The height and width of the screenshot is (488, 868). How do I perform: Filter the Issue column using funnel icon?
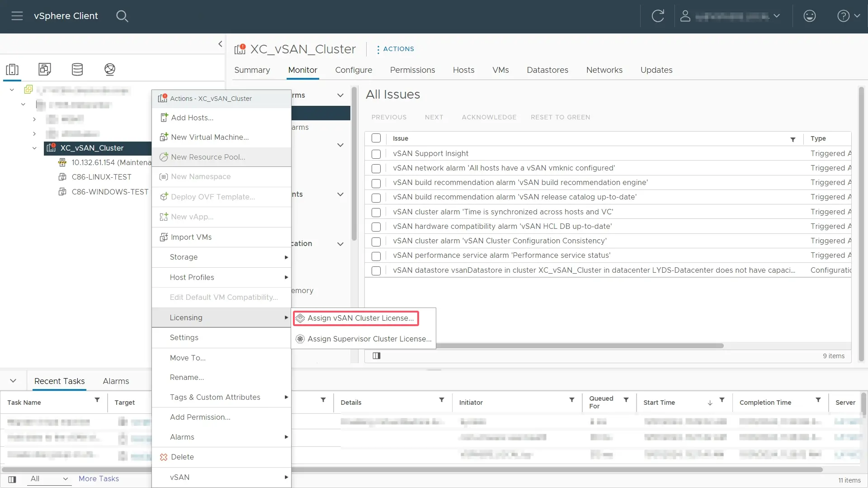(x=793, y=139)
